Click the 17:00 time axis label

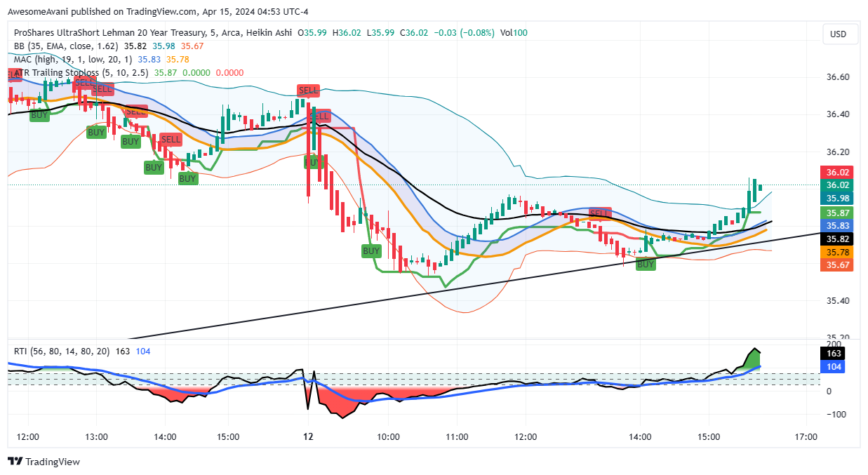coord(806,436)
